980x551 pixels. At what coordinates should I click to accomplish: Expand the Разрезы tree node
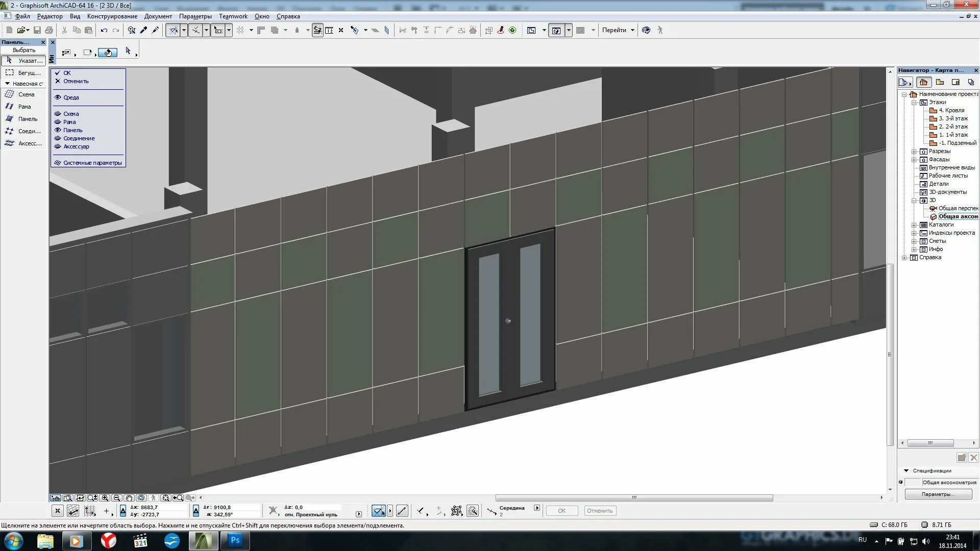[914, 152]
